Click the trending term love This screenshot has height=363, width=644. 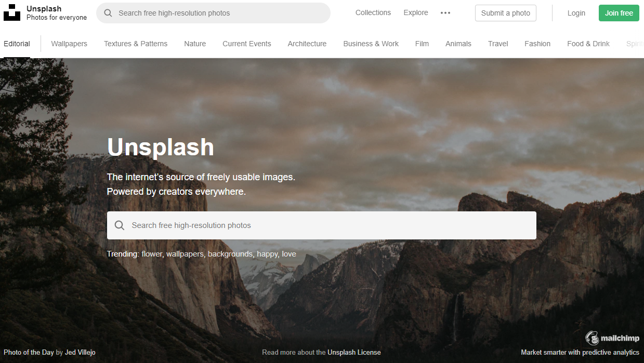[289, 254]
